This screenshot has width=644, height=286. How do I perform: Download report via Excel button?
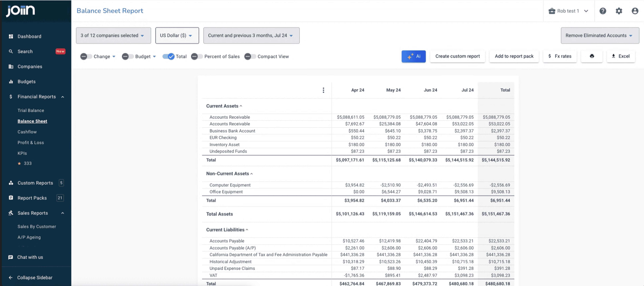click(621, 56)
